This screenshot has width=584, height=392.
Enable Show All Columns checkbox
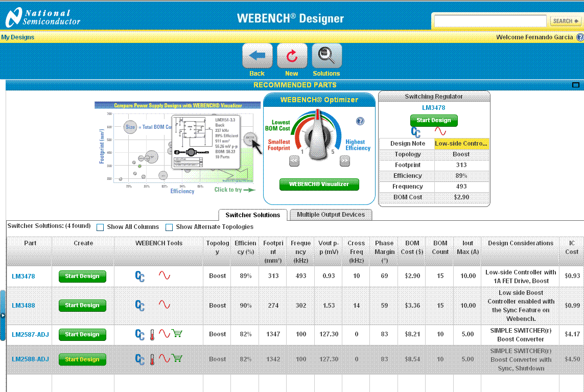click(100, 227)
